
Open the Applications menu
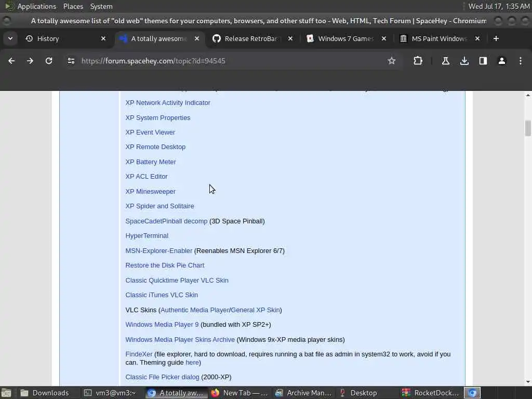pos(37,6)
